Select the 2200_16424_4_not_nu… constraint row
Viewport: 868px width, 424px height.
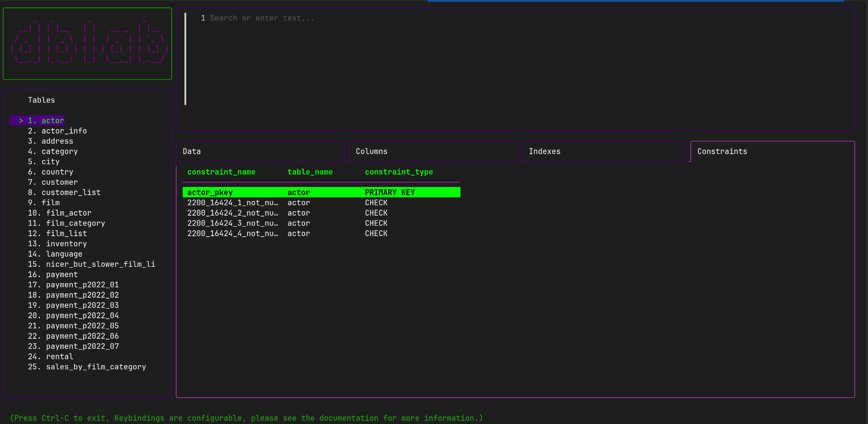[322, 233]
